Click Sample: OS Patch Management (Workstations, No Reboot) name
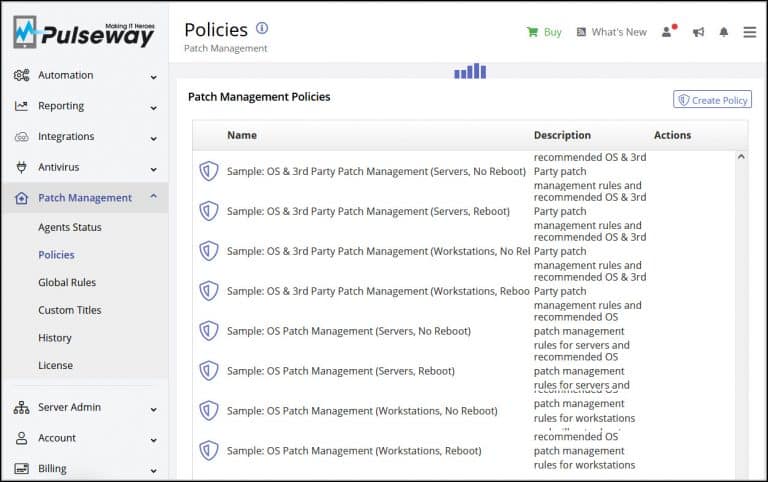This screenshot has width=768, height=482. click(x=362, y=411)
